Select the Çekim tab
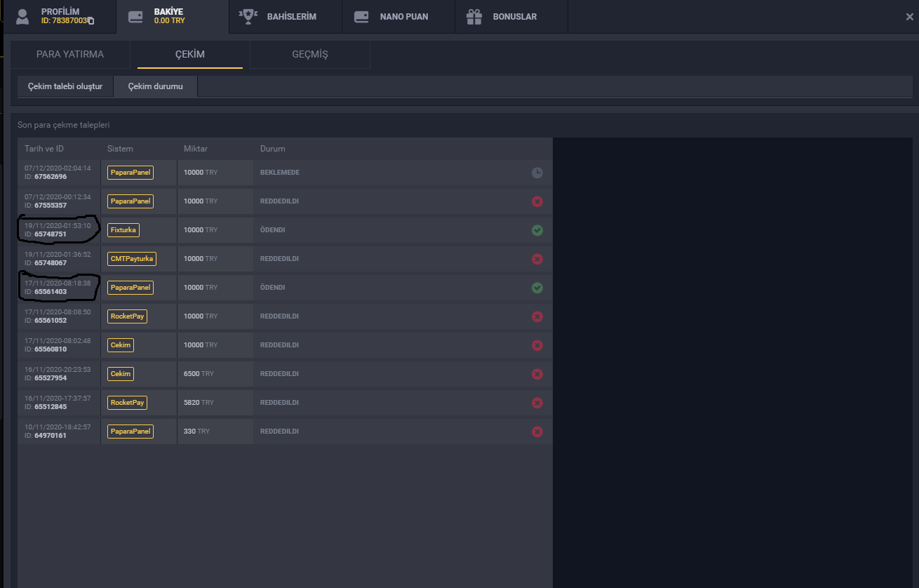This screenshot has width=919, height=588. click(x=190, y=54)
